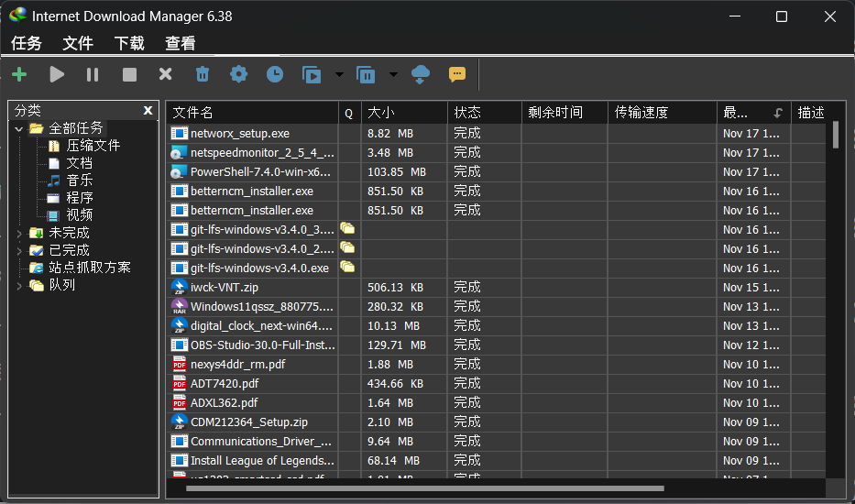Image resolution: width=855 pixels, height=504 pixels.
Task: Sort by Q column header
Action: point(349,113)
